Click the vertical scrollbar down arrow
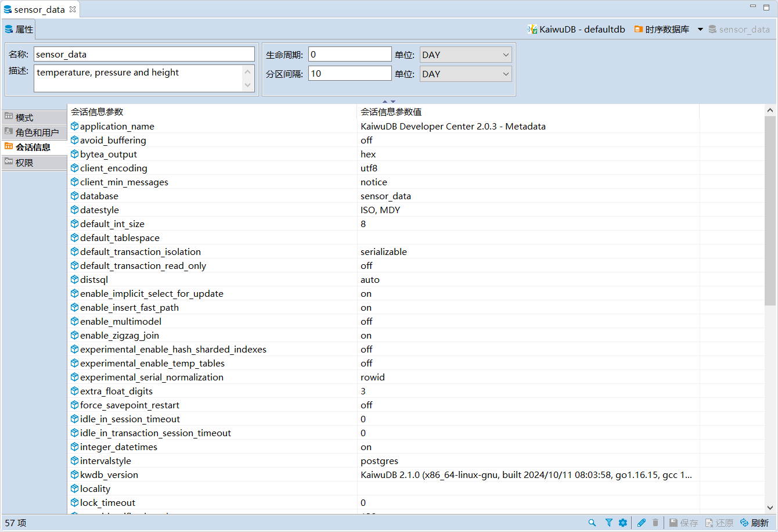778x532 pixels. [x=770, y=507]
